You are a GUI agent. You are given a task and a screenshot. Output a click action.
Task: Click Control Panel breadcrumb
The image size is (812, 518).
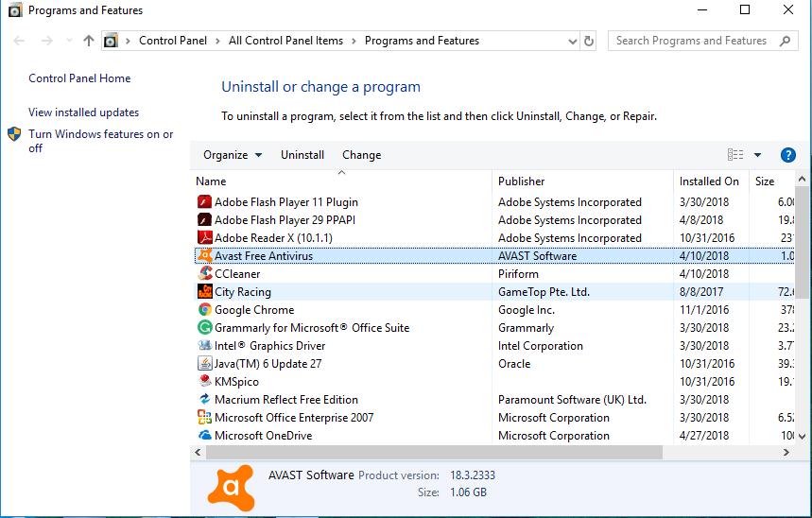173,41
